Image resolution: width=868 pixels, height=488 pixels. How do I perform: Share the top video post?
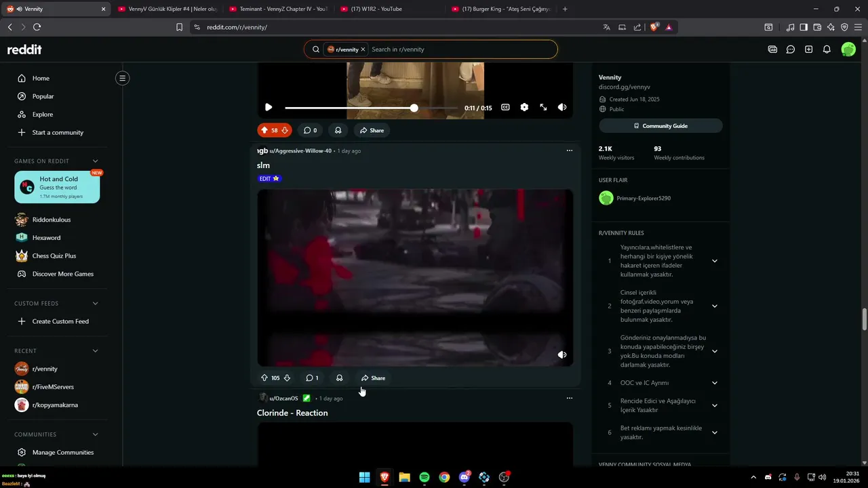click(372, 130)
